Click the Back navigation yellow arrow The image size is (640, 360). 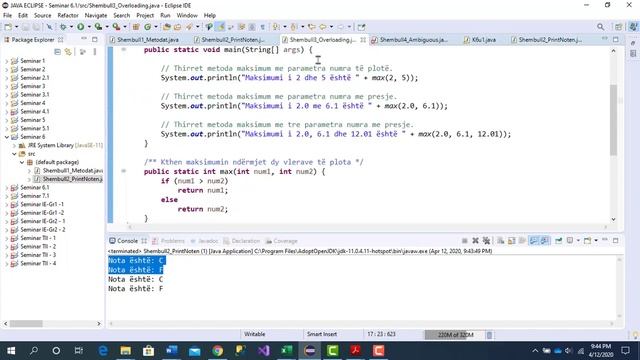[322, 27]
